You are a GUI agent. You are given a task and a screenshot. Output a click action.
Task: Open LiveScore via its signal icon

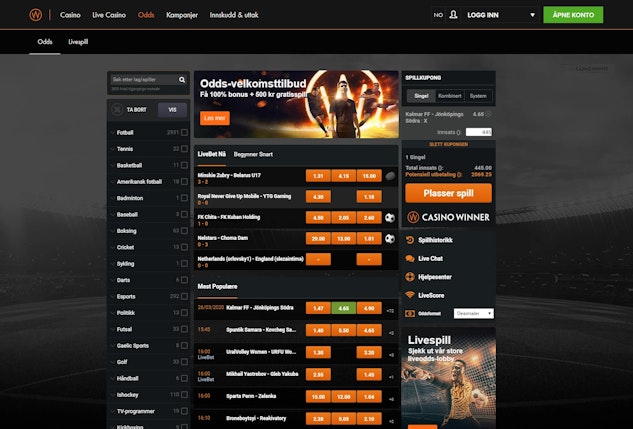click(x=410, y=295)
